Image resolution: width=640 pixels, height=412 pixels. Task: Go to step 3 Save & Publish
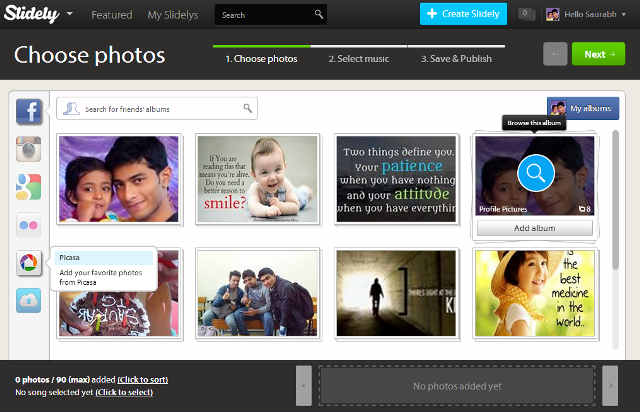tap(456, 59)
